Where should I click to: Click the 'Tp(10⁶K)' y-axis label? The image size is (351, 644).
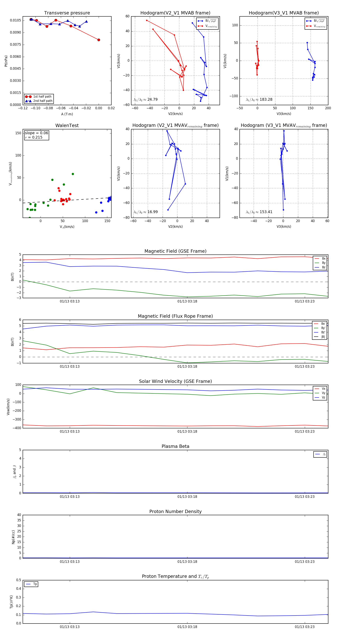[x=11, y=602]
